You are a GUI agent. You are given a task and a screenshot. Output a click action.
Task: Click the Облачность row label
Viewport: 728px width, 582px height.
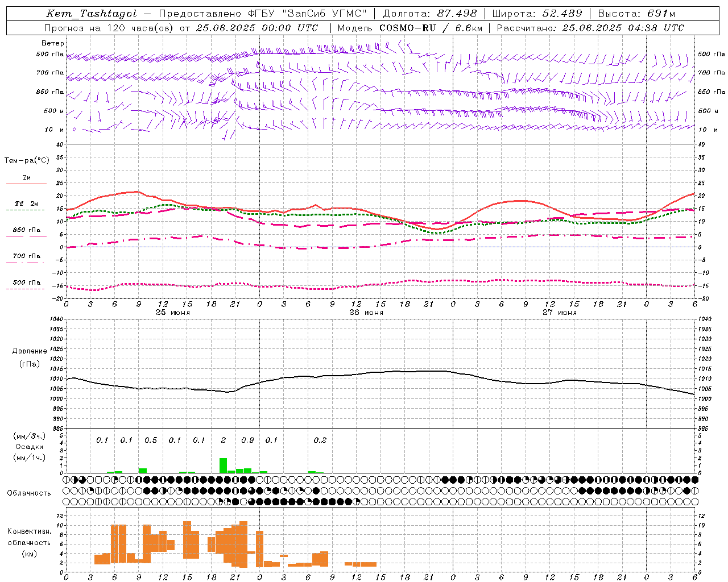pyautogui.click(x=29, y=493)
